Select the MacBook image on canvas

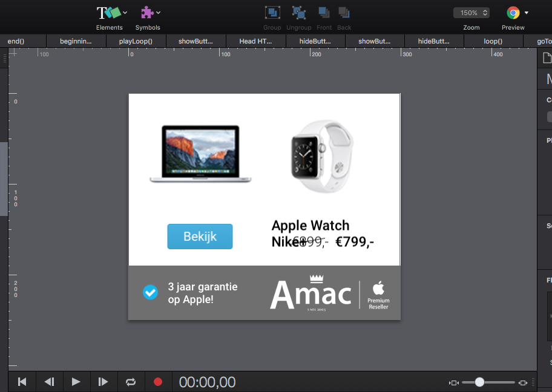click(x=200, y=154)
